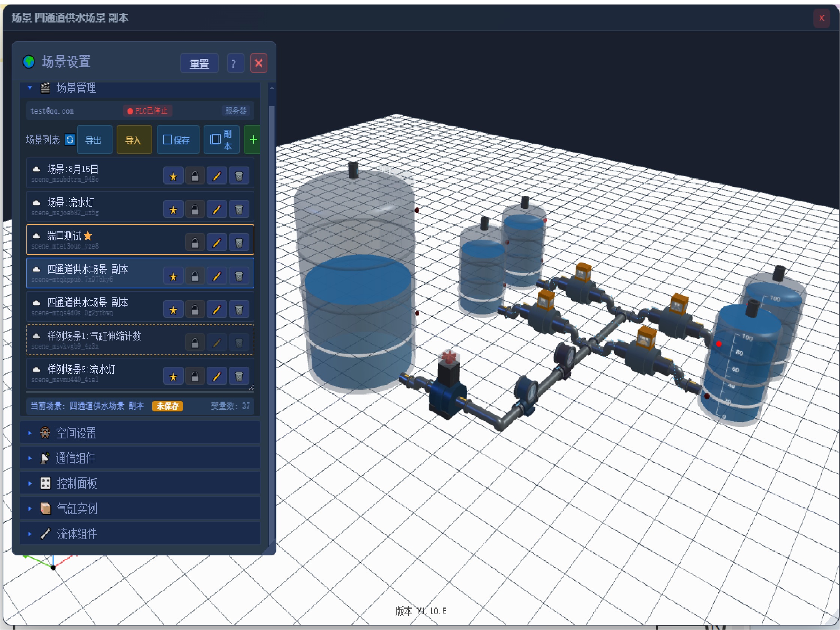
Task: Expand the 气缸实例 section
Action: tap(140, 508)
